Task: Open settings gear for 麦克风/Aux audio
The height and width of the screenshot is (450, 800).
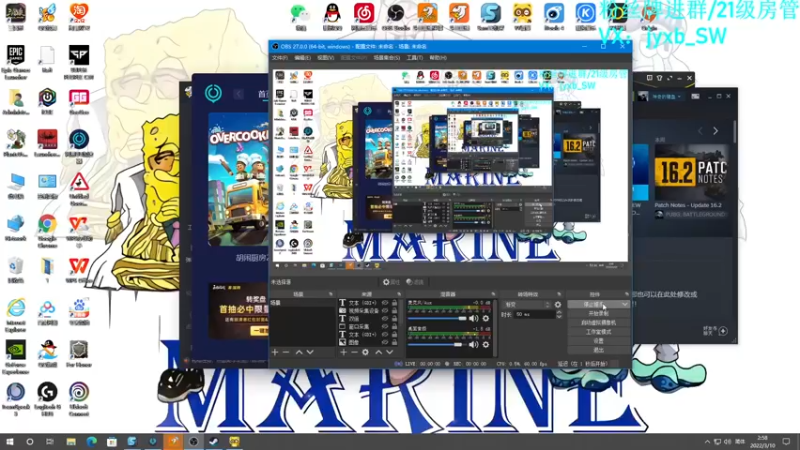Action: pos(486,318)
